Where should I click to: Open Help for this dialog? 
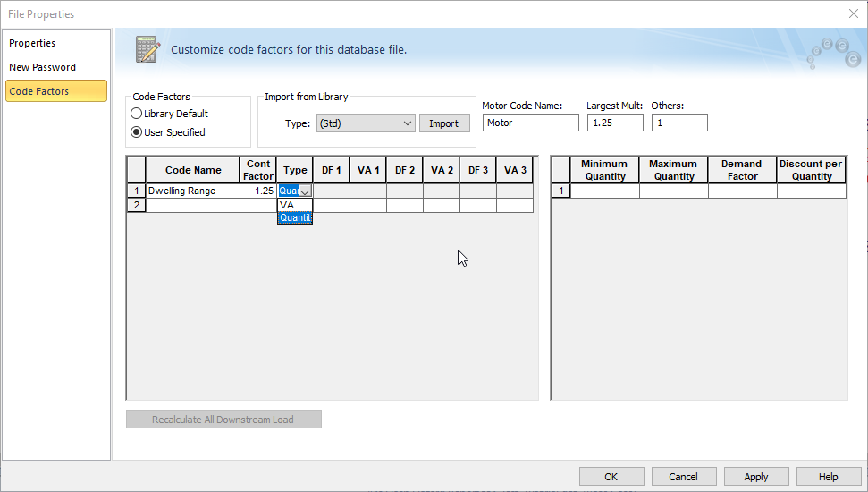coord(828,477)
